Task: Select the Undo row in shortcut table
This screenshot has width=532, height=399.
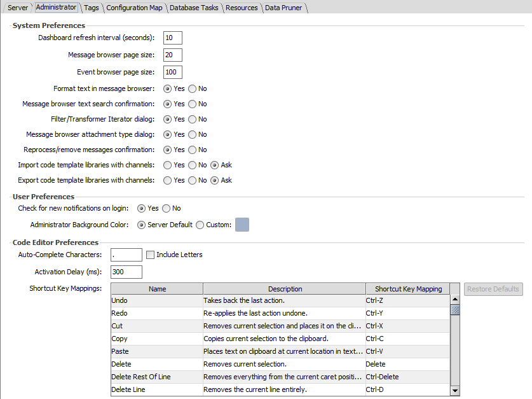Action: tap(156, 300)
